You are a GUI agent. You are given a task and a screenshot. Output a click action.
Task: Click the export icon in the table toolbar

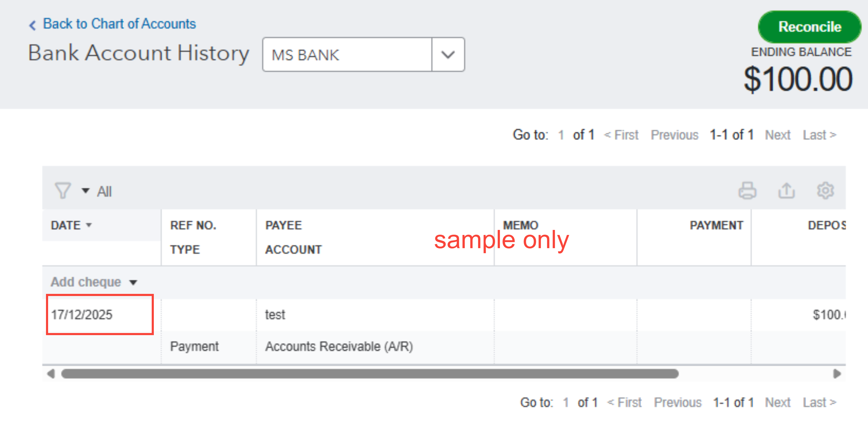click(x=786, y=191)
